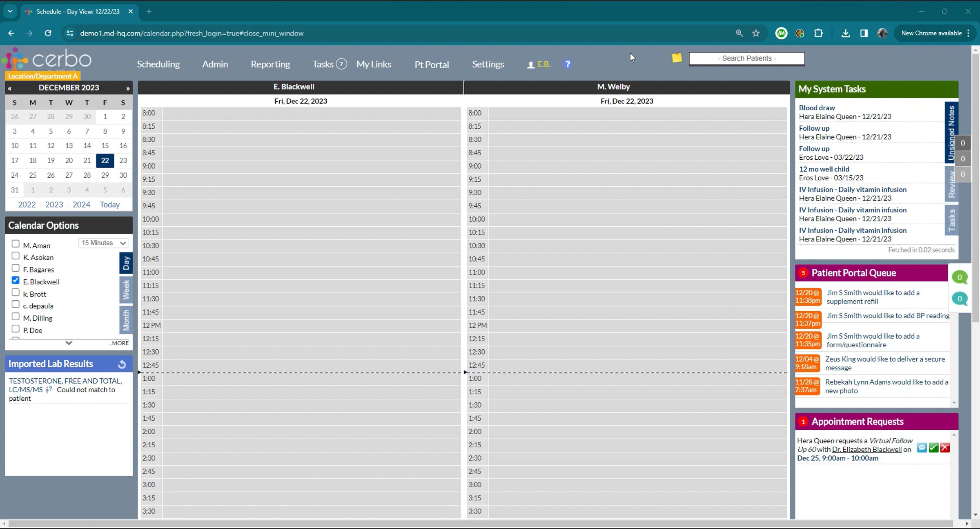Expand the provider list down chevron
The height and width of the screenshot is (529, 980).
(x=69, y=343)
